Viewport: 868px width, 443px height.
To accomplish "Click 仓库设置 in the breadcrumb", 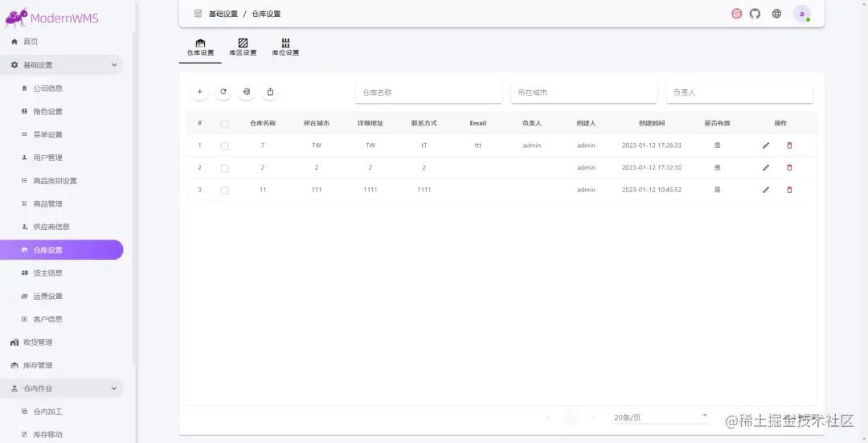I will point(266,14).
